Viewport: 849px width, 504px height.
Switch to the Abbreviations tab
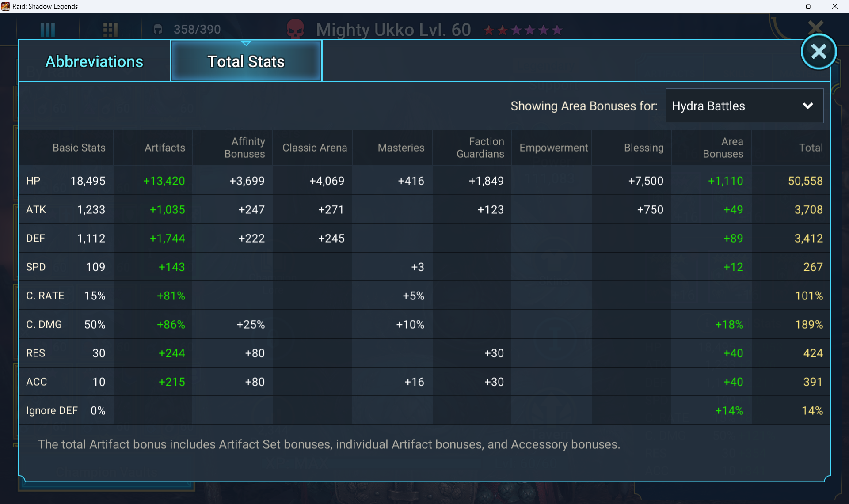94,61
